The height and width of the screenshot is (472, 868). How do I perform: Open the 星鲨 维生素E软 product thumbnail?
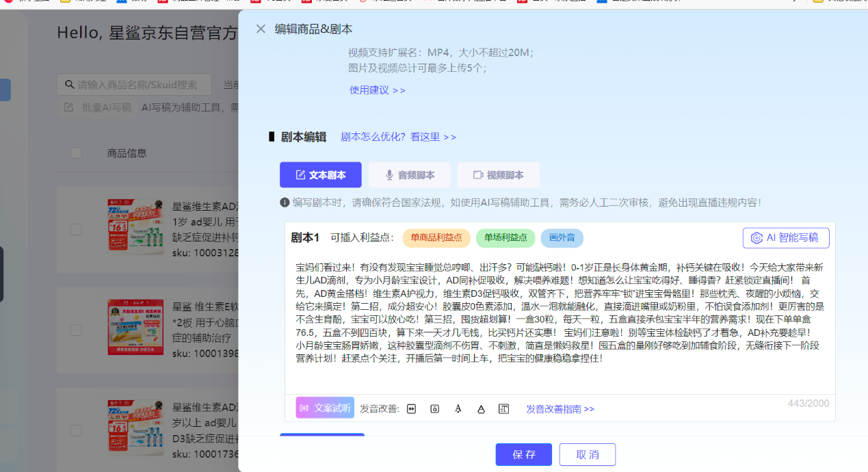pos(135,326)
